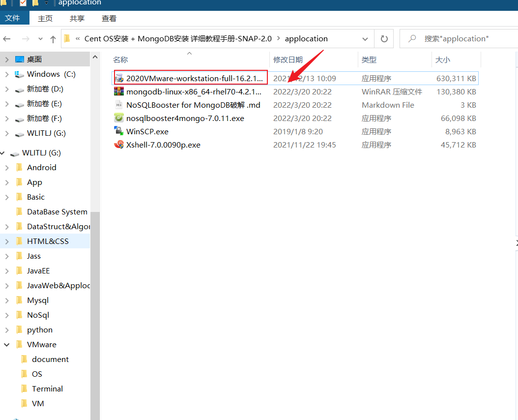Viewport: 518px width, 420px height.
Task: Switch to the 共享 ribbon tab
Action: point(77,19)
